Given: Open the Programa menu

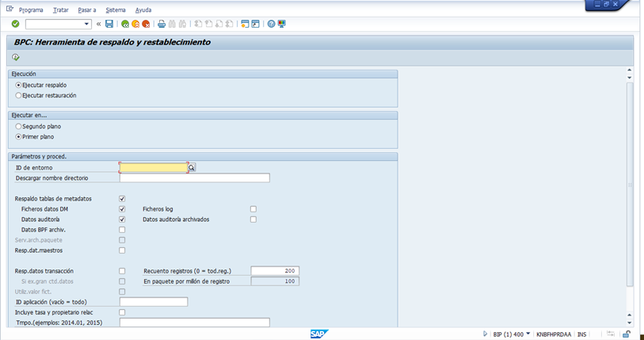Looking at the screenshot, I should (x=30, y=10).
